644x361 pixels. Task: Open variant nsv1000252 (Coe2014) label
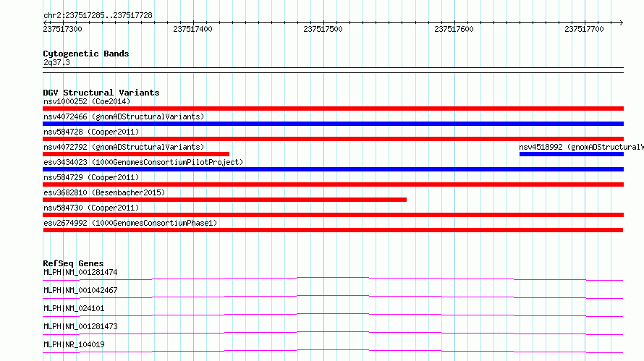pos(87,101)
